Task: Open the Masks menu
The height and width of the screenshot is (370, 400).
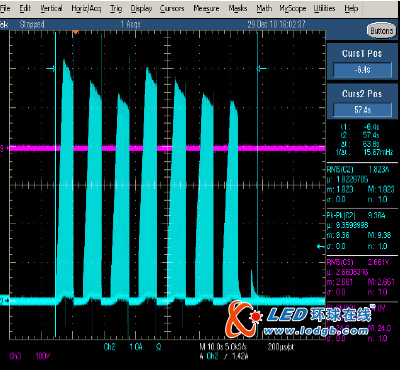Action: [238, 8]
